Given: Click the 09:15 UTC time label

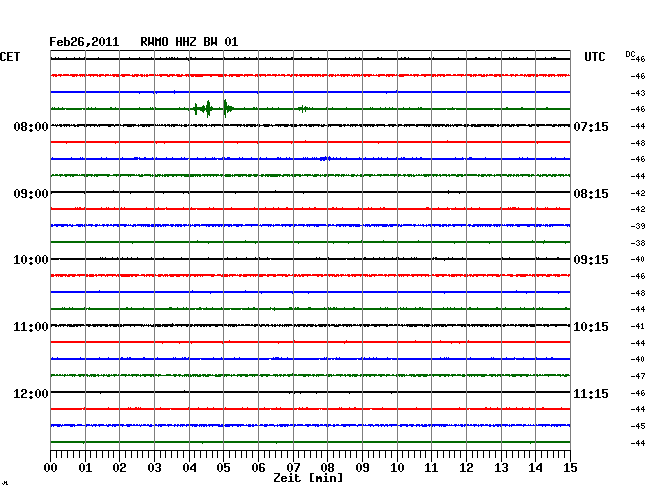Looking at the screenshot, I should click(x=591, y=260).
